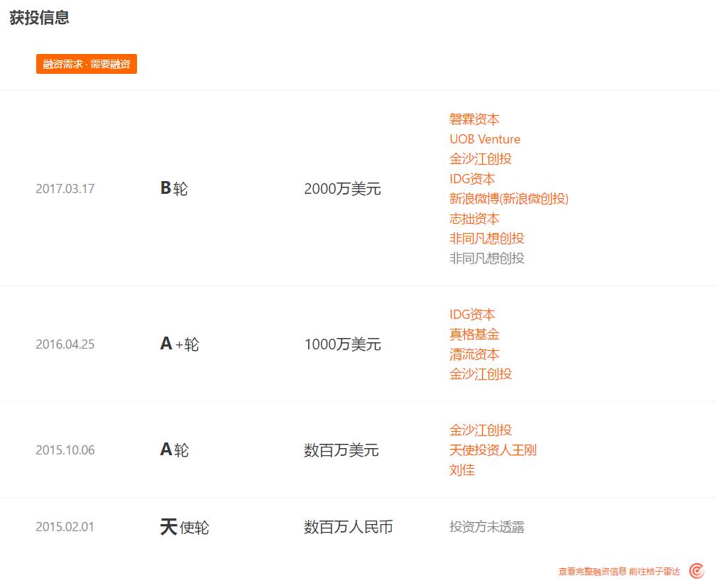
Task: Select the date 2016.04.25
Action: (65, 344)
